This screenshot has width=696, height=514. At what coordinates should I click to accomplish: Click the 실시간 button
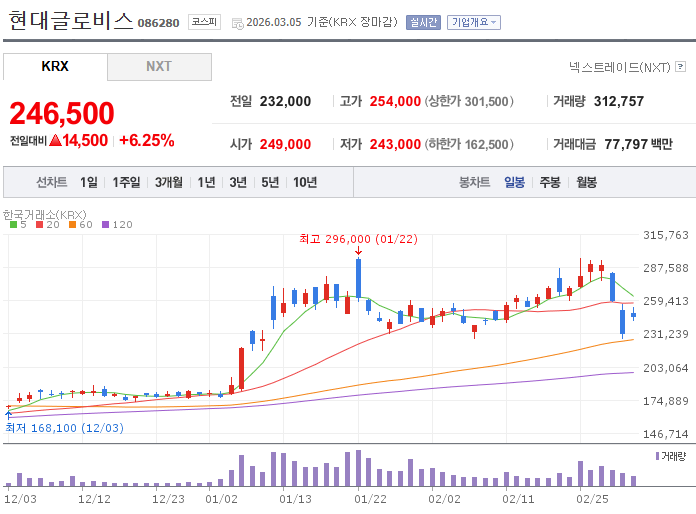423,22
